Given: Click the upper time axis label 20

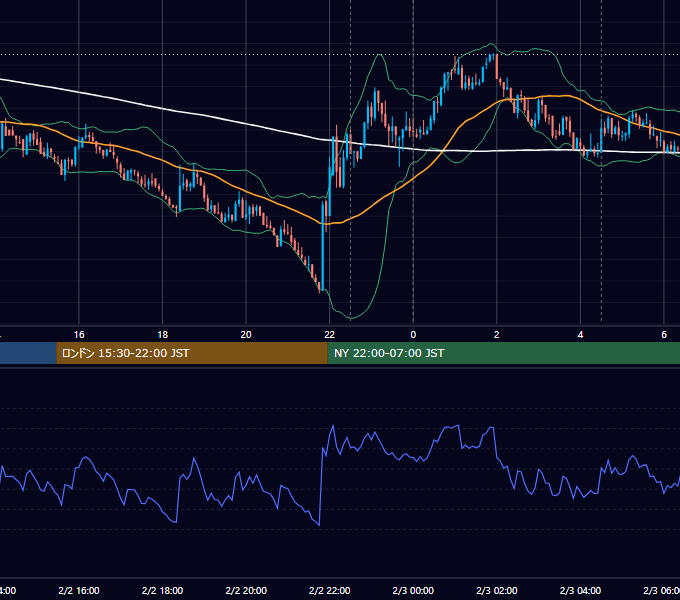Looking at the screenshot, I should click(x=246, y=335).
